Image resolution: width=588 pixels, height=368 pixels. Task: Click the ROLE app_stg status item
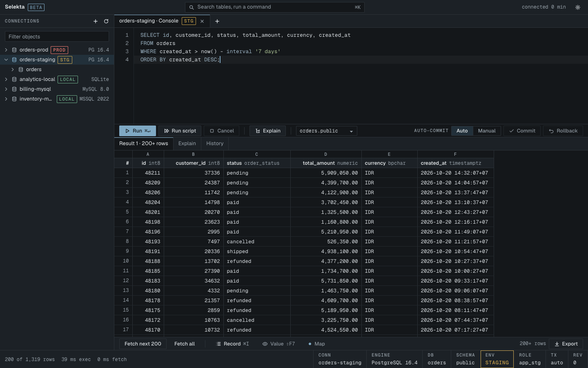tap(530, 359)
